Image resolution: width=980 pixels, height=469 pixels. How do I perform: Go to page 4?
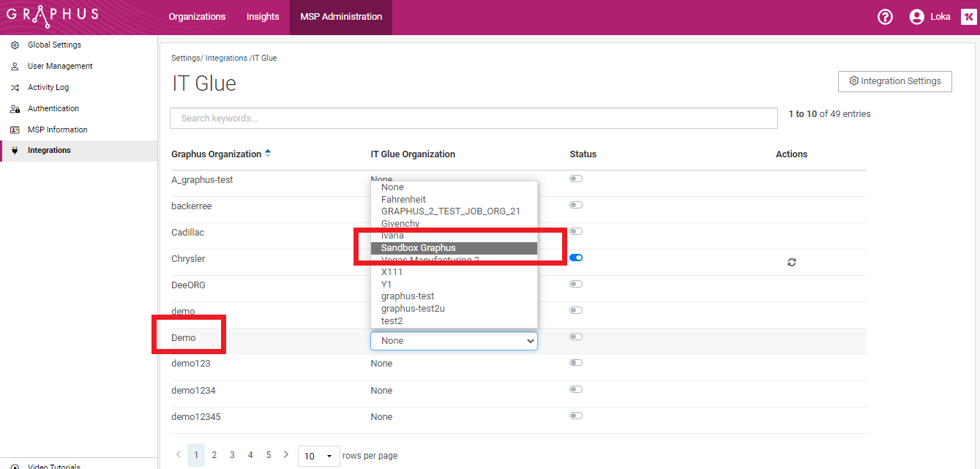point(250,455)
